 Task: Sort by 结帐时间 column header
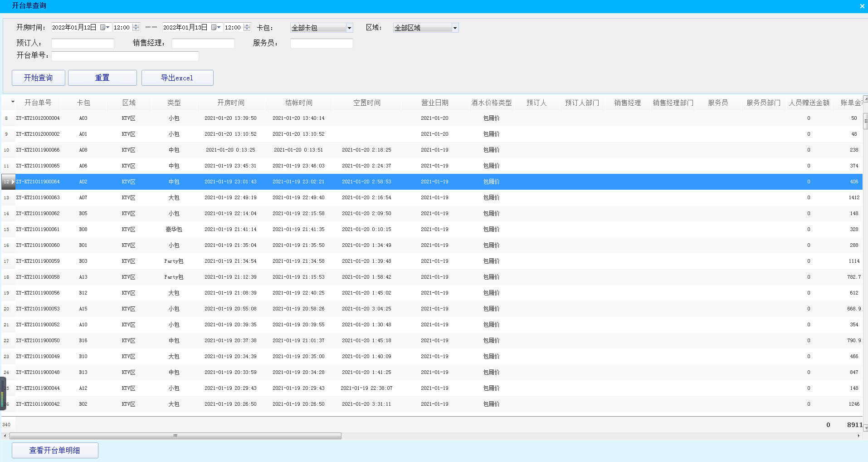299,103
